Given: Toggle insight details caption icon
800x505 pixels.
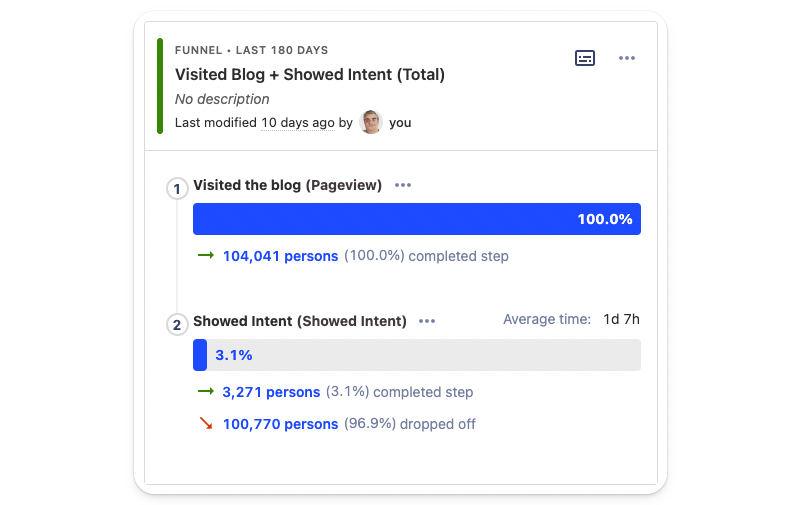Looking at the screenshot, I should coord(585,58).
